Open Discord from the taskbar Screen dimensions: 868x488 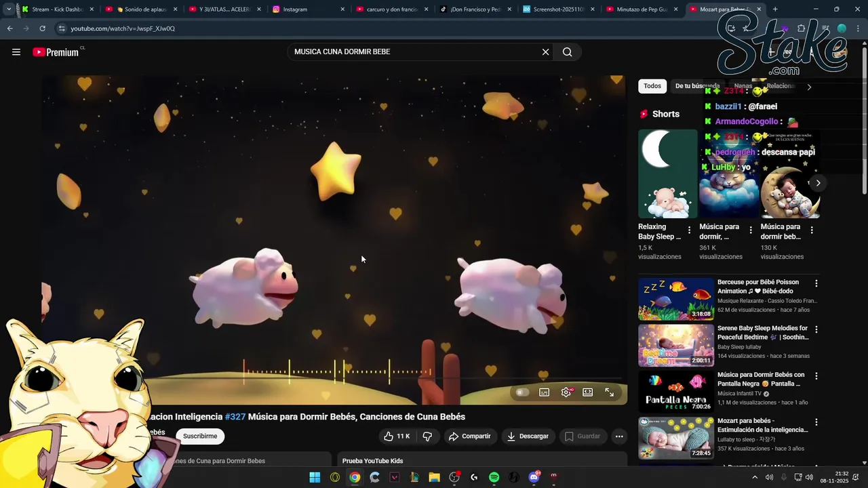[534, 477]
